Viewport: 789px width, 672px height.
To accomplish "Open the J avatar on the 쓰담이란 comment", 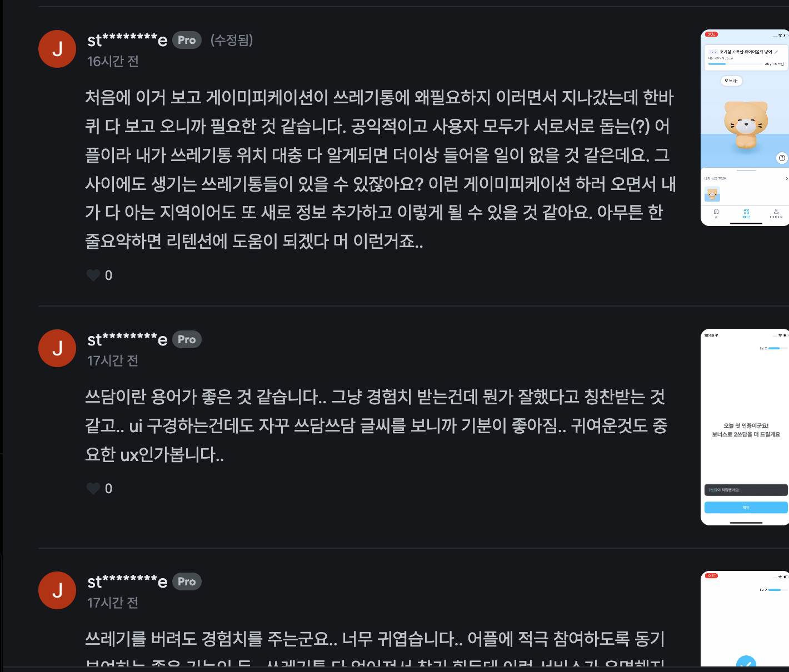I will (57, 348).
